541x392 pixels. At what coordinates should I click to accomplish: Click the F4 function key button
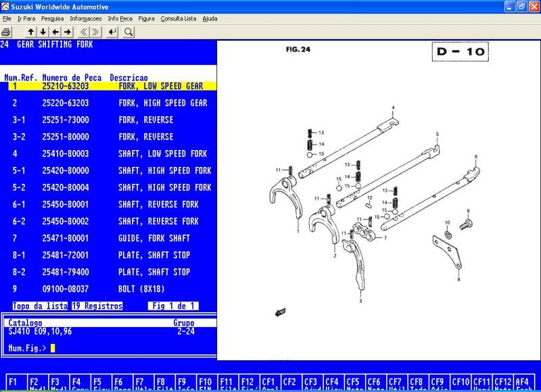[80, 382]
